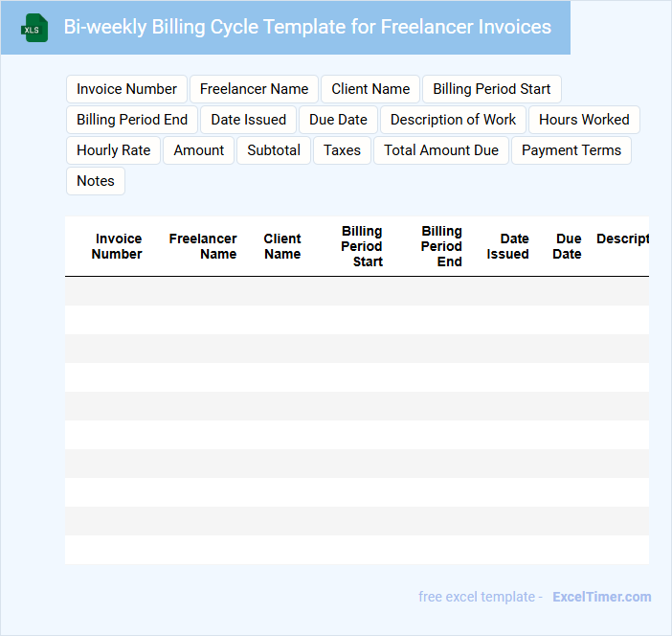Screen dimensions: 672x636
Task: Select the Invoice Number tag
Action: (x=126, y=89)
